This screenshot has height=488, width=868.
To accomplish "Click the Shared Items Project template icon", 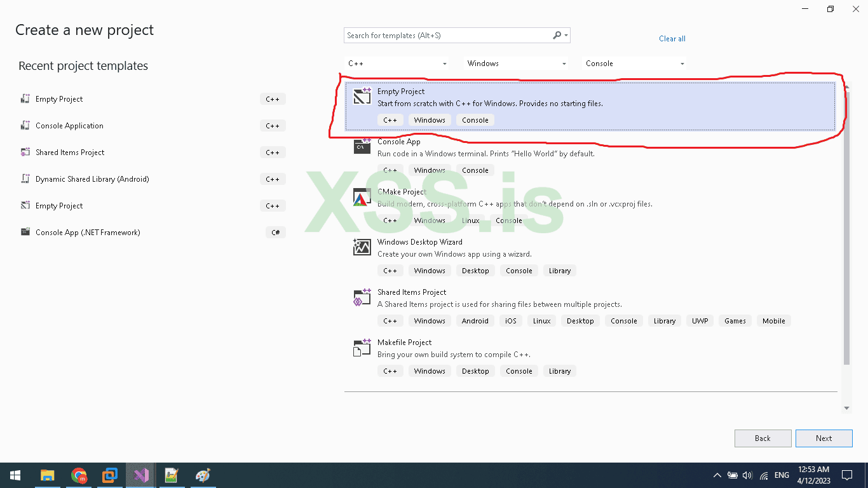I will (x=361, y=297).
